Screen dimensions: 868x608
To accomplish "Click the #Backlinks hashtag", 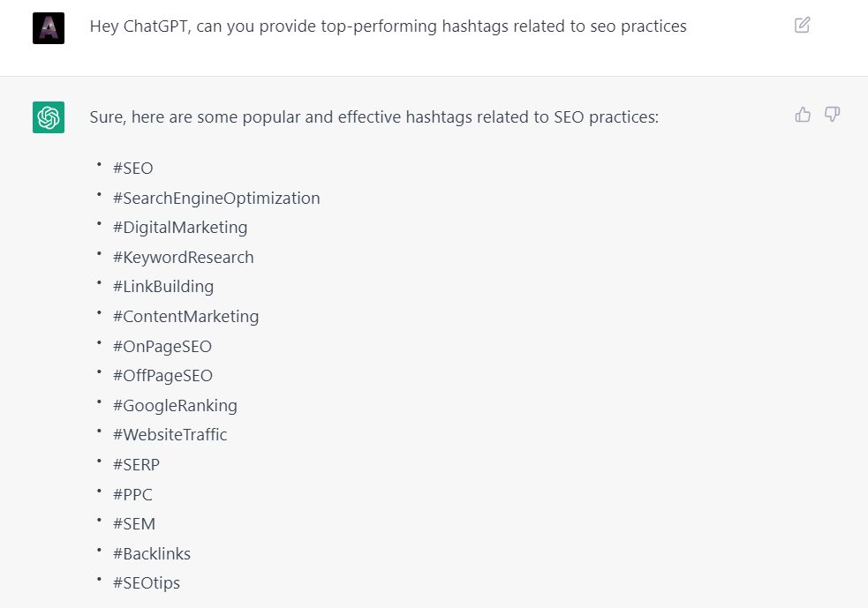I will [x=152, y=554].
